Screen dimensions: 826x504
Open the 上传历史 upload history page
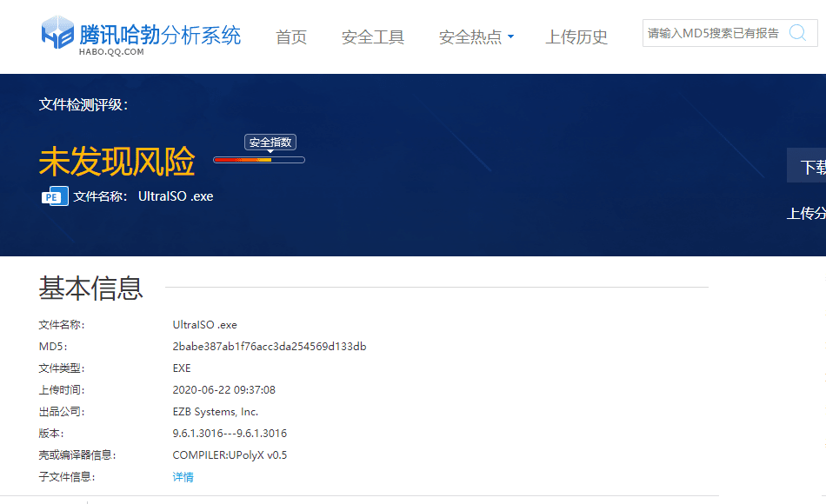(x=576, y=36)
